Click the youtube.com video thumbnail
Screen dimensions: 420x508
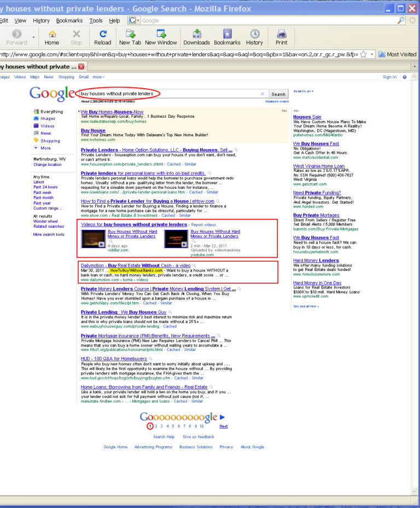(176, 239)
